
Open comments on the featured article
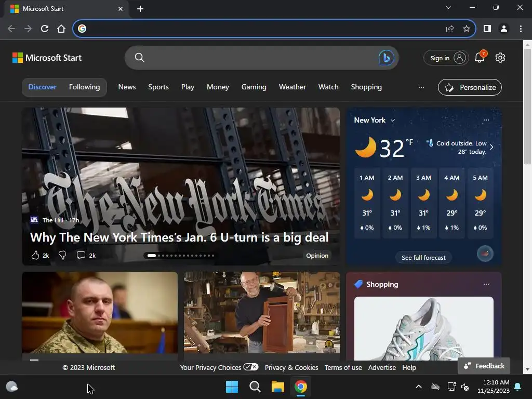[81, 255]
